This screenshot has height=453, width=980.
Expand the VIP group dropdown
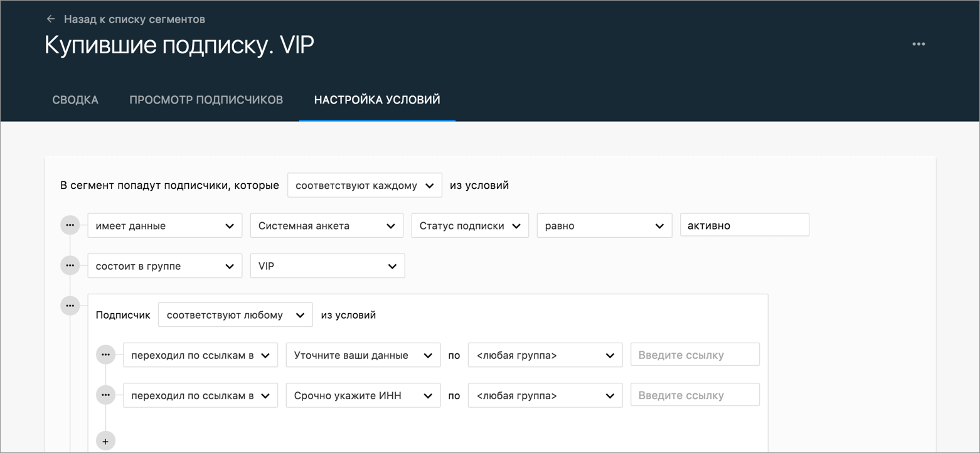(327, 265)
